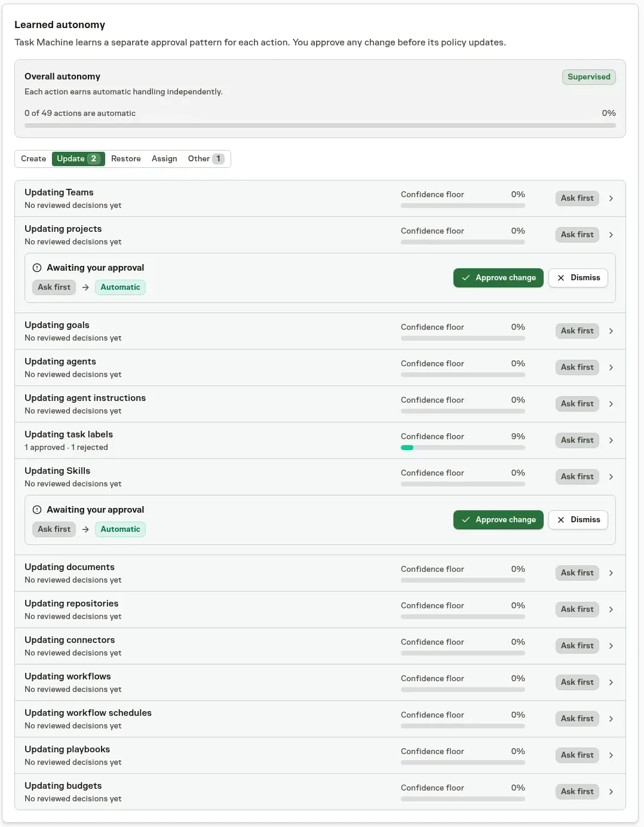Screen dimensions: 644x827
Task: Click the '1 approved · 1 rejected' text
Action: pyautogui.click(x=66, y=448)
